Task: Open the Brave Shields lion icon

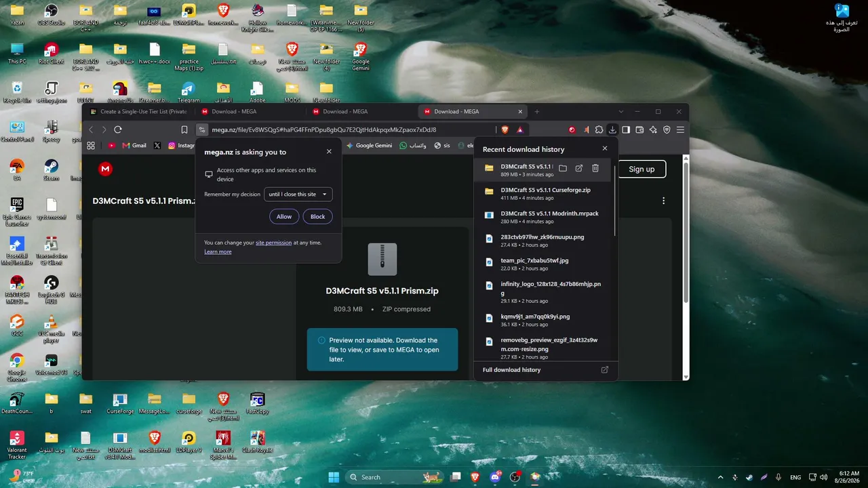Action: pyautogui.click(x=505, y=129)
